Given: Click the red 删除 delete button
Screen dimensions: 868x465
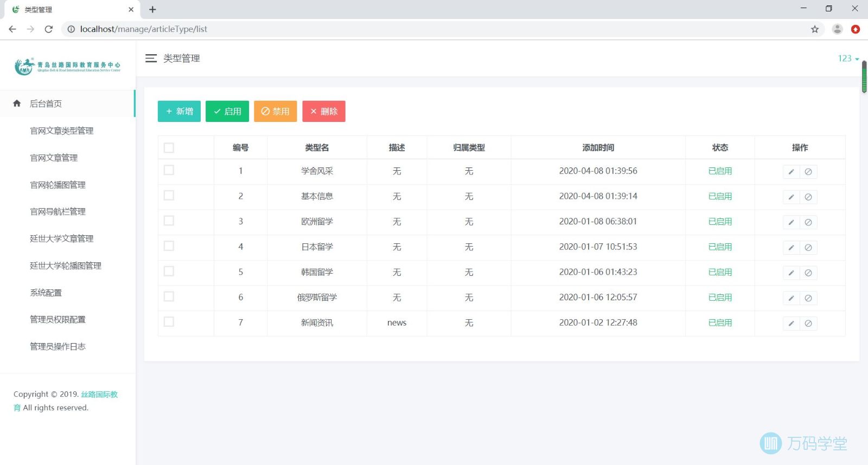Looking at the screenshot, I should [324, 111].
